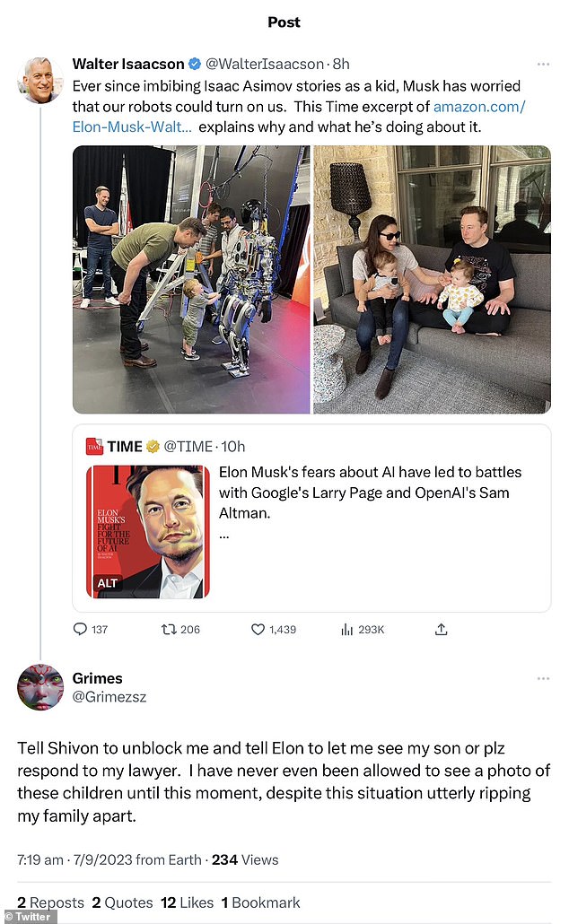Click the TIME logo avatar icon
This screenshot has width=569, height=924.
point(94,447)
